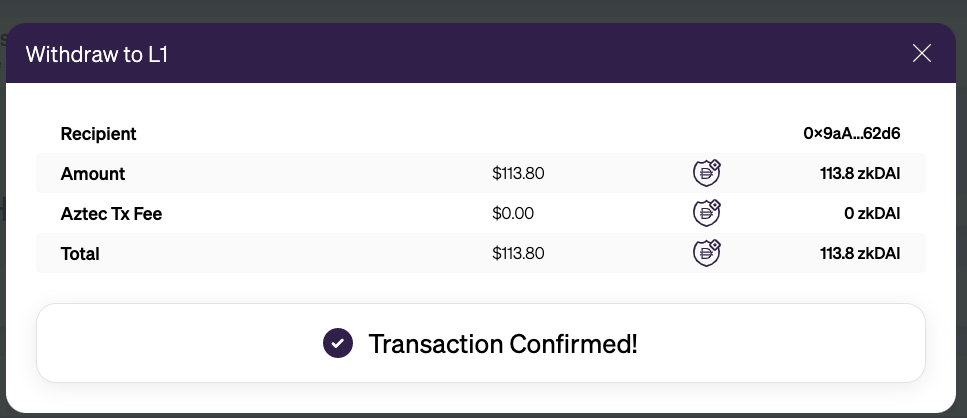Click the $0.00 fee value

513,213
